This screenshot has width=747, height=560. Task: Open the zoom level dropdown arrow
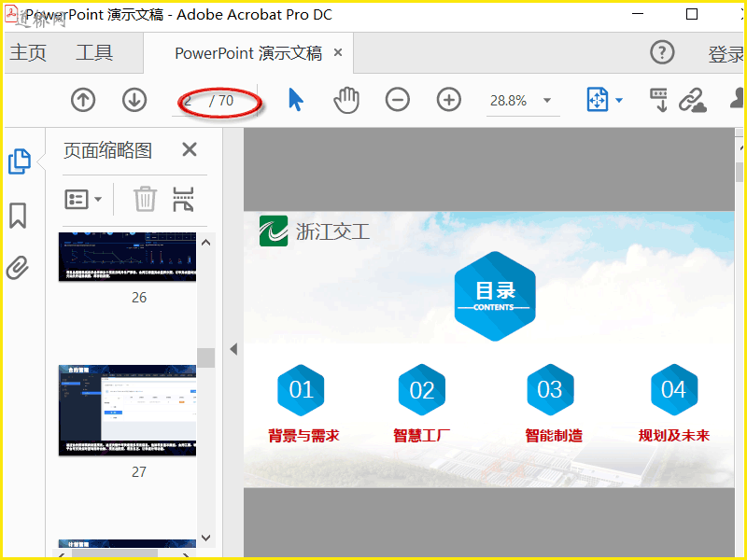click(x=547, y=100)
